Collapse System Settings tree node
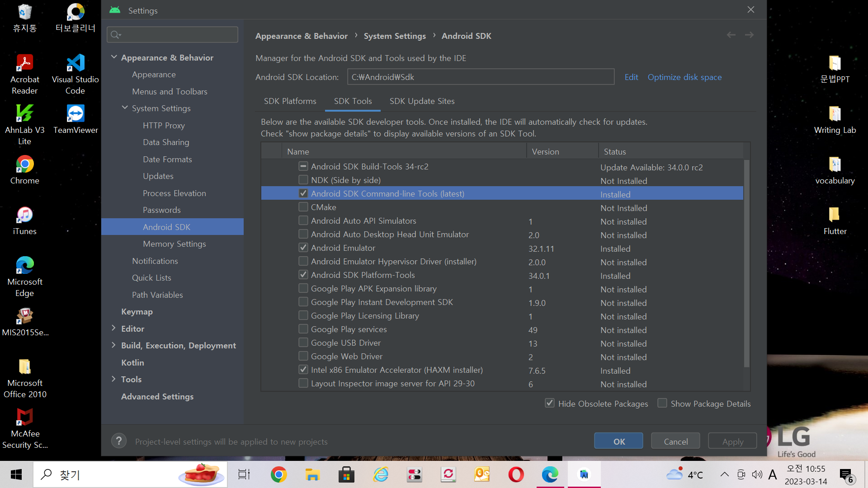This screenshot has height=488, width=868. tap(125, 108)
